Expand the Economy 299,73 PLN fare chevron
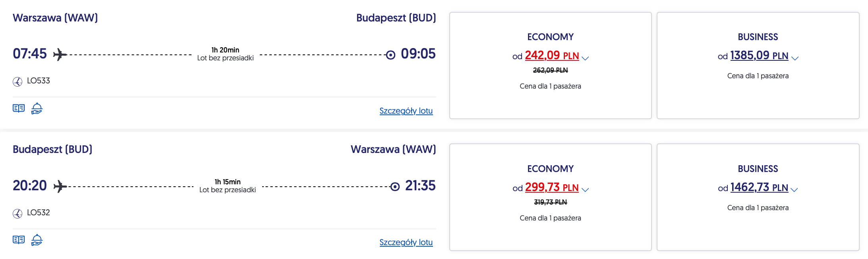The height and width of the screenshot is (259, 868). (x=585, y=190)
